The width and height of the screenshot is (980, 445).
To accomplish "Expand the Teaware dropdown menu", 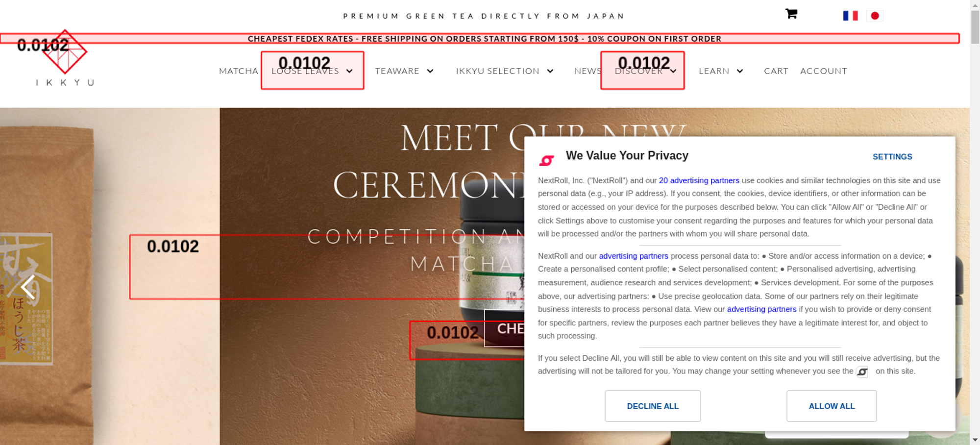I will 430,71.
